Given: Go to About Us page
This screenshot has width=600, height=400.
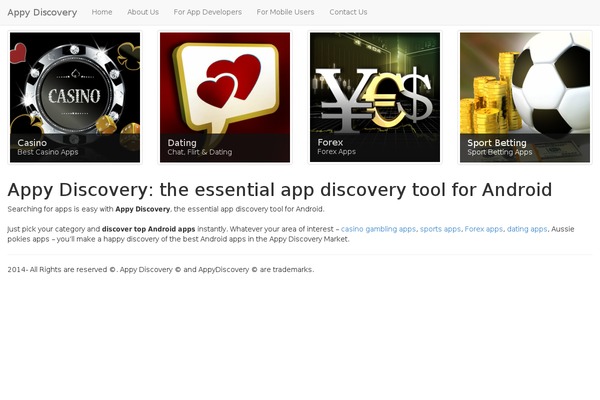Looking at the screenshot, I should (143, 12).
